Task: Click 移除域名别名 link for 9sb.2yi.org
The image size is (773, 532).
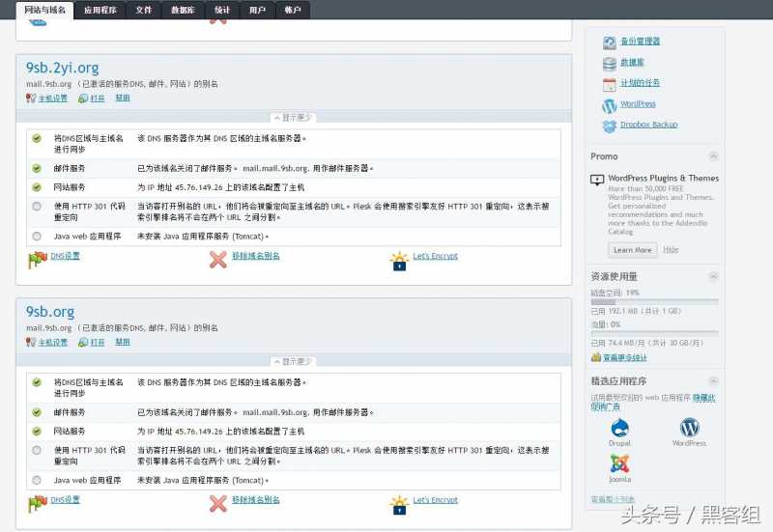Action: click(x=256, y=256)
